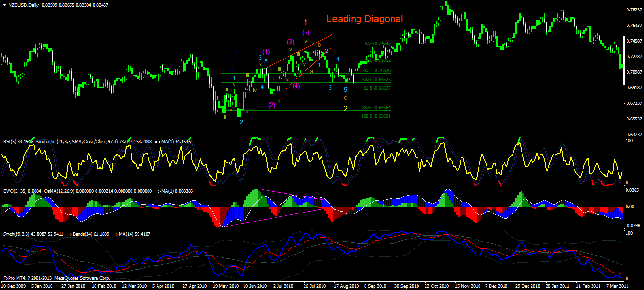Click the 26 Jul 2010 date label
Viewport: 644px width, 290px height.
tap(314, 286)
